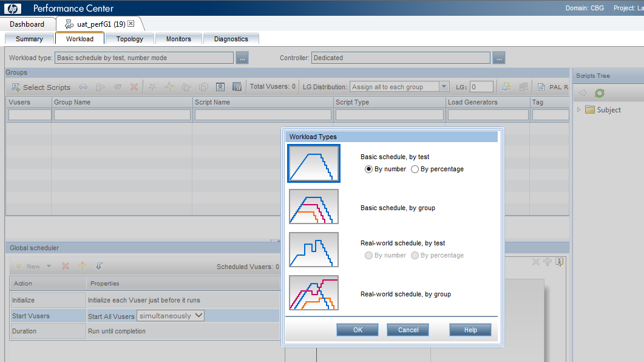Click the colored chat bubbles icon
The height and width of the screenshot is (362, 644).
coord(506,87)
